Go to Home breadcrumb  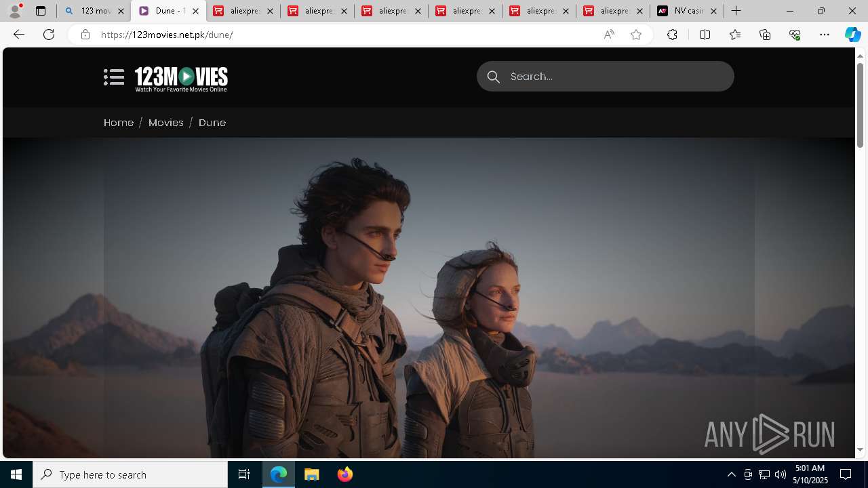click(x=119, y=123)
